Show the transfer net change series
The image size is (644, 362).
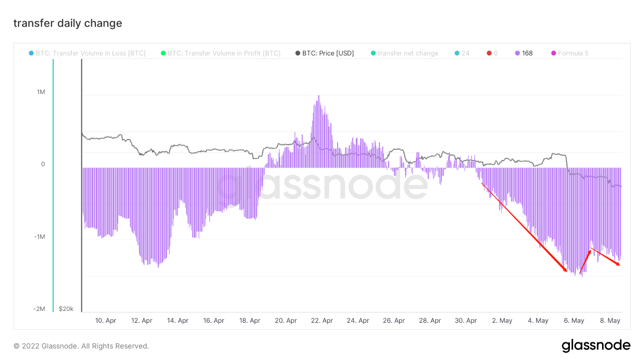pyautogui.click(x=408, y=53)
